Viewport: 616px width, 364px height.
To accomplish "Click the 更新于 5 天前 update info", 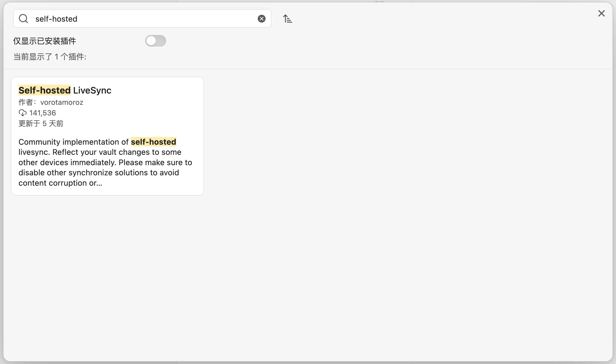I will pos(41,124).
